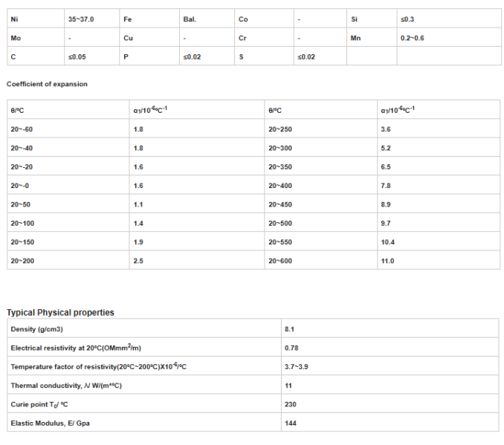Select the "20~600" temperature range cell
This screenshot has height=445, width=504.
(280, 261)
